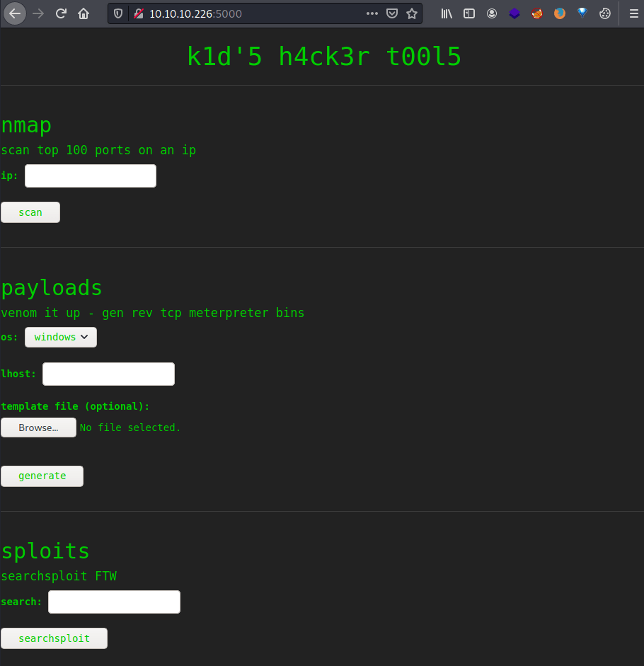
Task: Click the generate button
Action: (x=42, y=476)
